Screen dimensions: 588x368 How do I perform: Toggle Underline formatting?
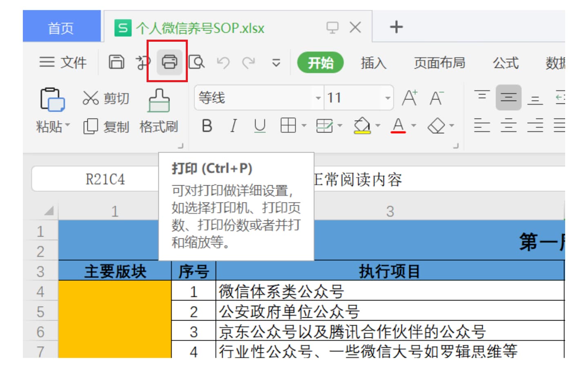click(260, 126)
